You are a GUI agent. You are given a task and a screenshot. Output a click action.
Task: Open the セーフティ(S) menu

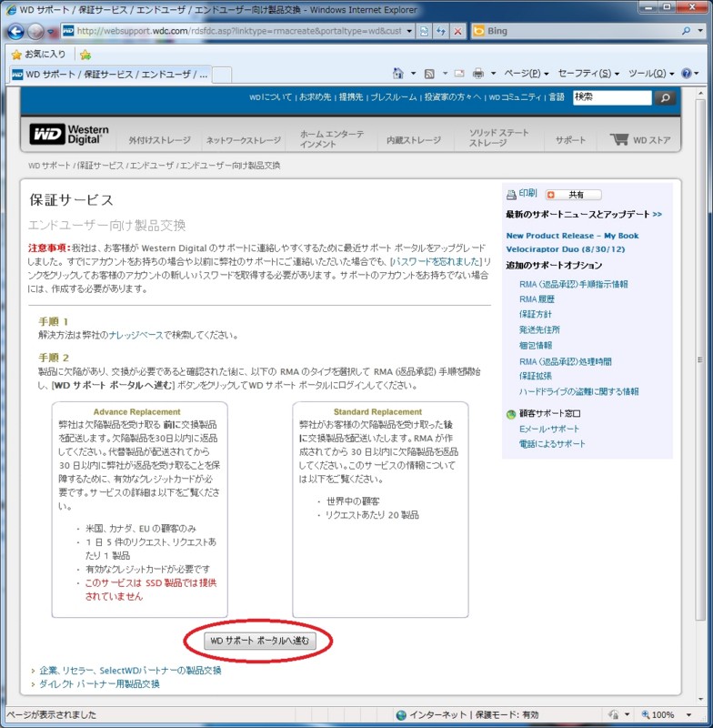coord(588,74)
